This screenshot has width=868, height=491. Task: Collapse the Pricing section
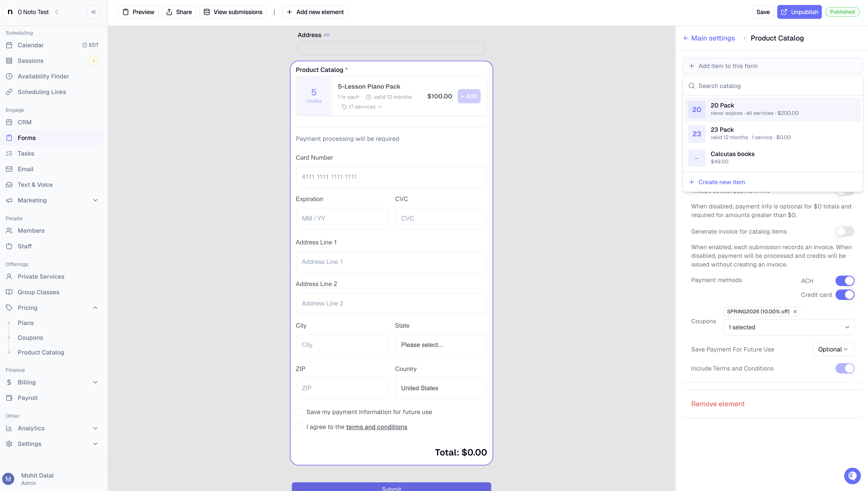95,308
